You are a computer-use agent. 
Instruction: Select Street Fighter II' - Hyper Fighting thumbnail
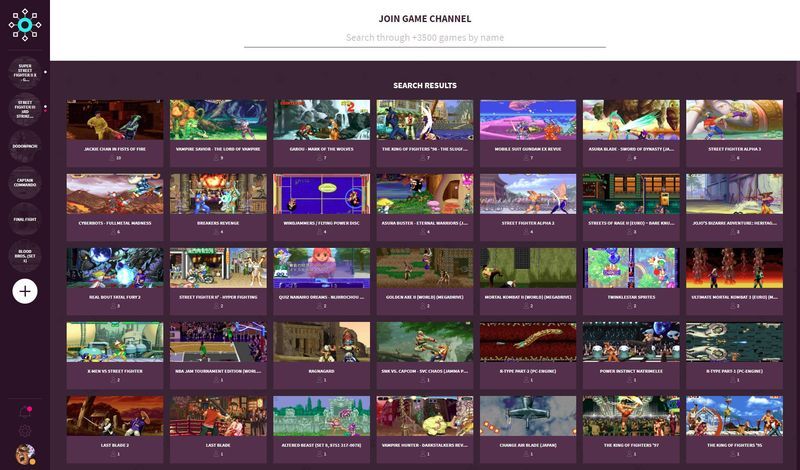coord(218,268)
